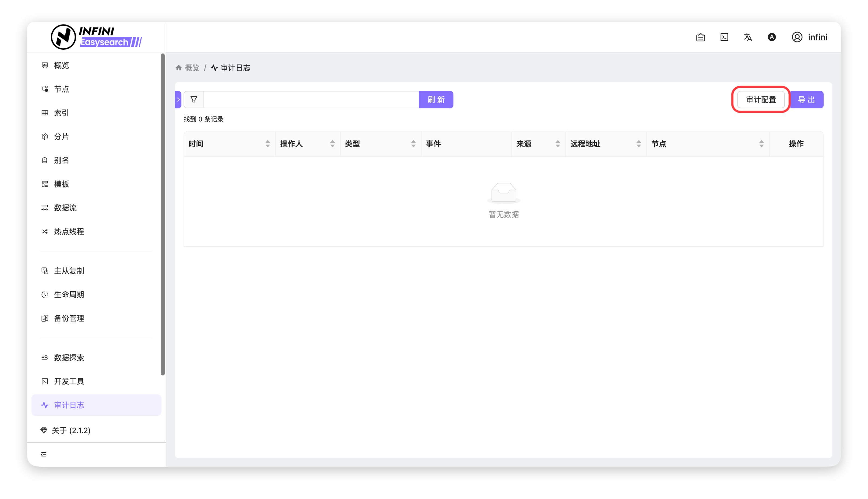Open the terminal console icon in header
The width and height of the screenshot is (868, 499).
(724, 37)
